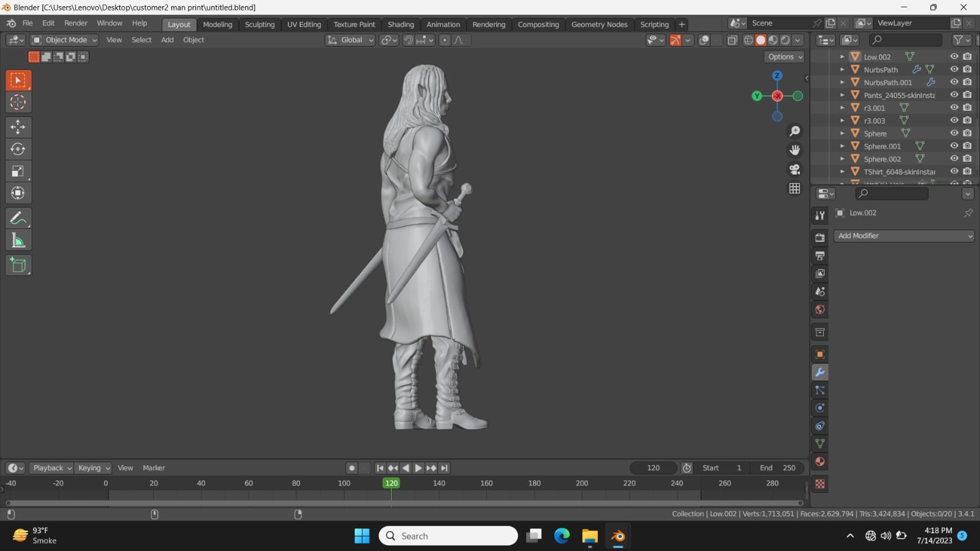Image resolution: width=980 pixels, height=551 pixels.
Task: Activate the Rotate tool
Action: [x=18, y=149]
